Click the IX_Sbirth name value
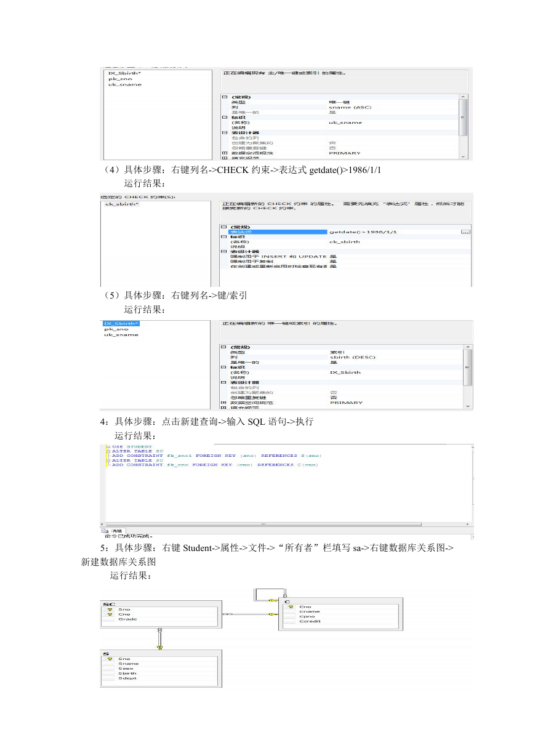 pos(345,372)
